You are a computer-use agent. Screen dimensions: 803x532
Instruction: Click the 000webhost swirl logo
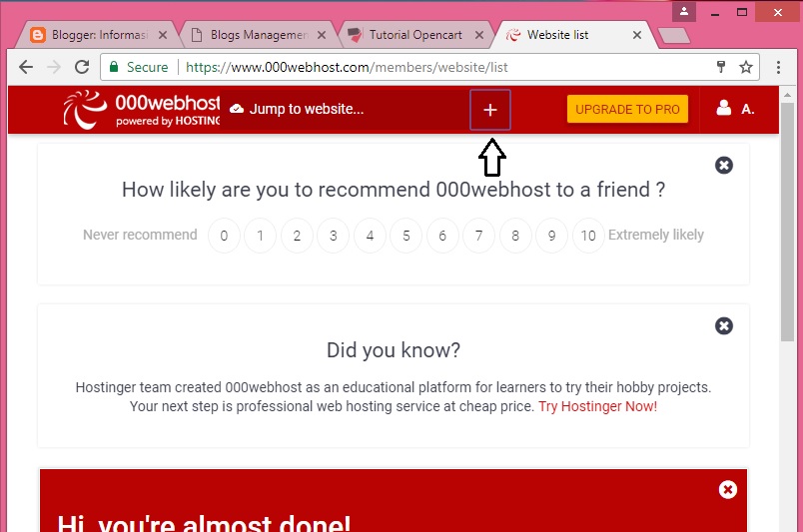85,110
